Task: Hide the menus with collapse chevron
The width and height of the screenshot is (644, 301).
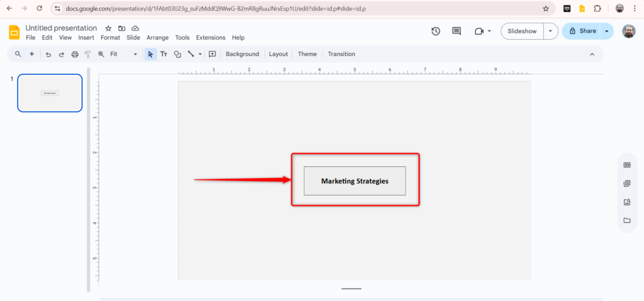Action: click(592, 54)
